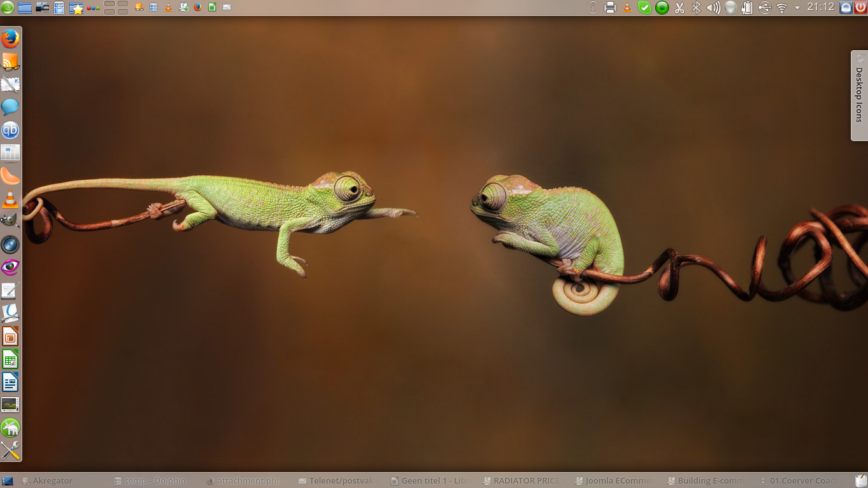Image resolution: width=868 pixels, height=488 pixels.
Task: Expand hidden system tray icons arrow
Action: [797, 8]
